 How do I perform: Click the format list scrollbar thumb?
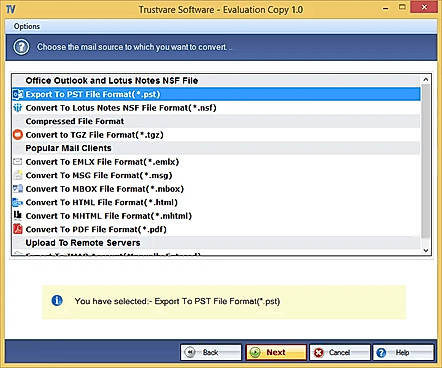tap(426, 161)
